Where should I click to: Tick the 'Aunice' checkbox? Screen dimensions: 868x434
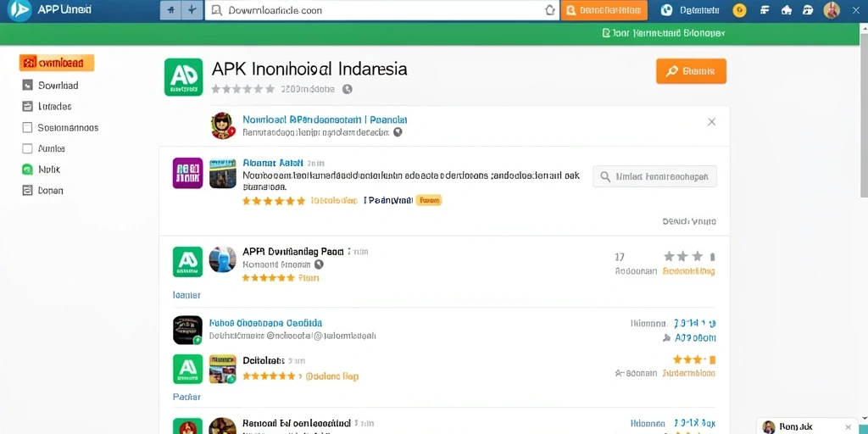click(27, 148)
